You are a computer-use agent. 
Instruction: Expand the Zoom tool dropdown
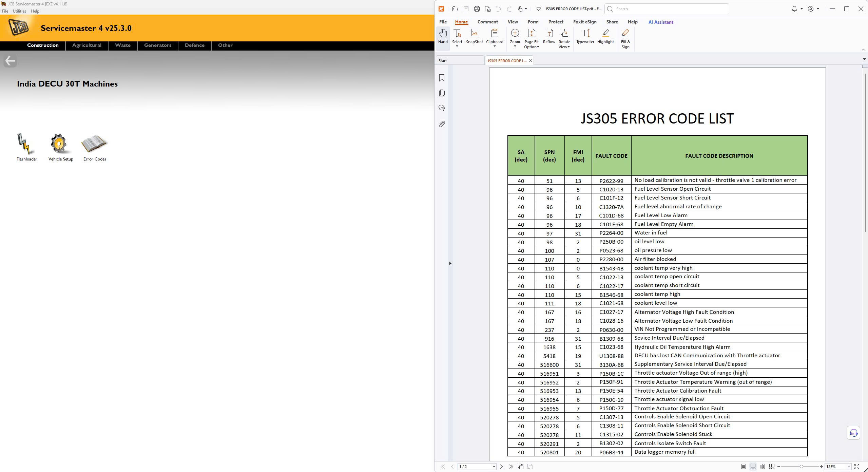pos(515,46)
